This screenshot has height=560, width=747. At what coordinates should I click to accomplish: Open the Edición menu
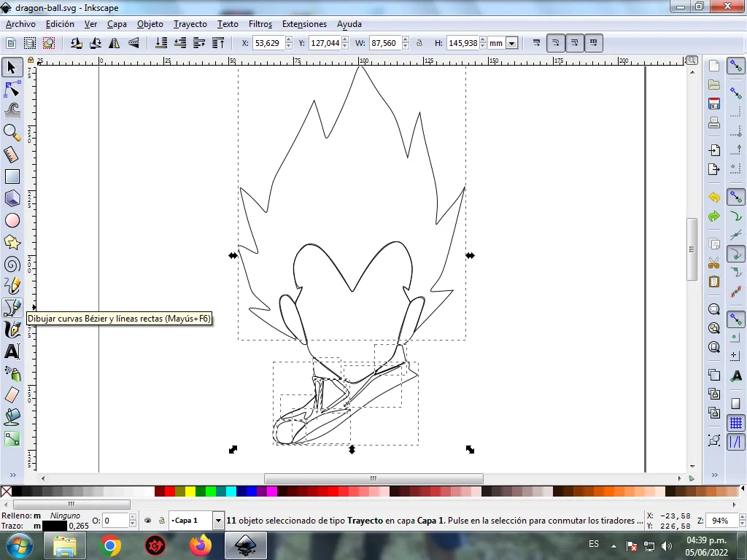pos(60,24)
